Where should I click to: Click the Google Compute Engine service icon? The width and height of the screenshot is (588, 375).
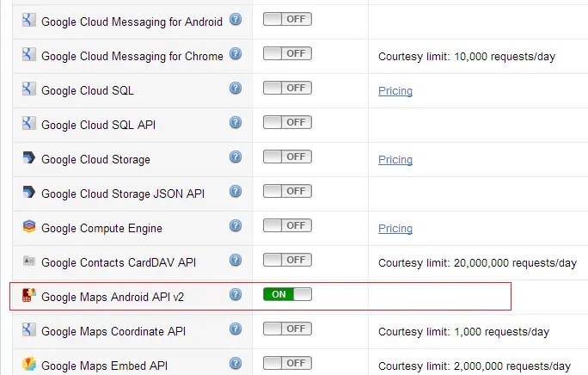tap(29, 226)
